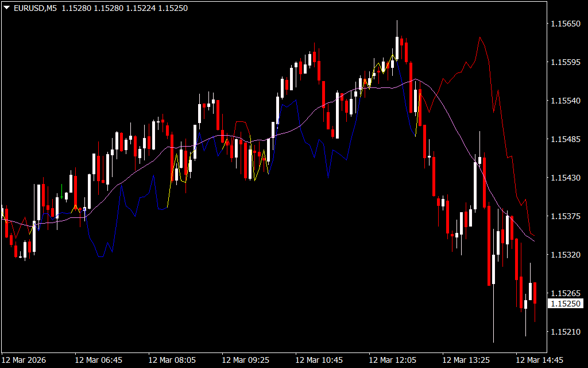Click the 12 Mar 10:45 time label
588x368 pixels.
click(x=319, y=360)
